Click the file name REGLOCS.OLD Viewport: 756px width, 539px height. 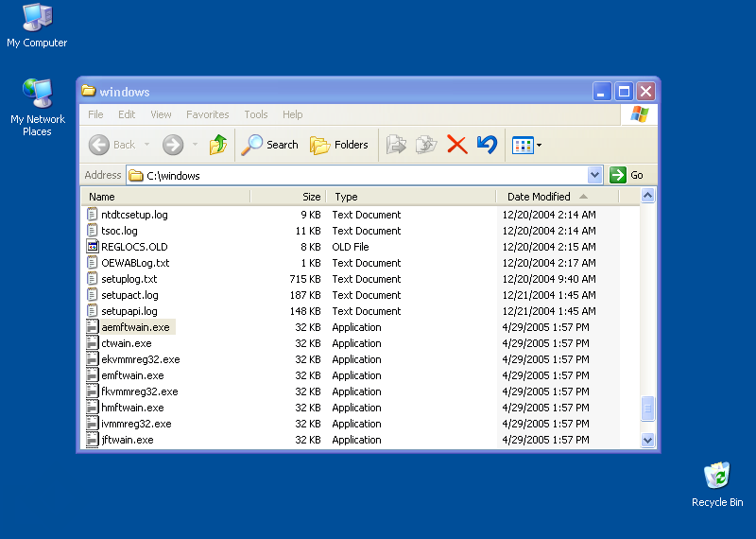pos(134,247)
